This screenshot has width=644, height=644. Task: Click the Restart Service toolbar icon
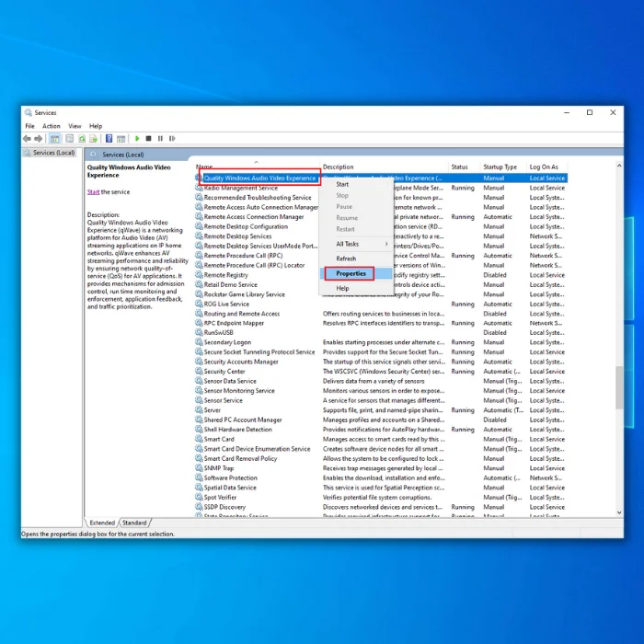click(172, 139)
